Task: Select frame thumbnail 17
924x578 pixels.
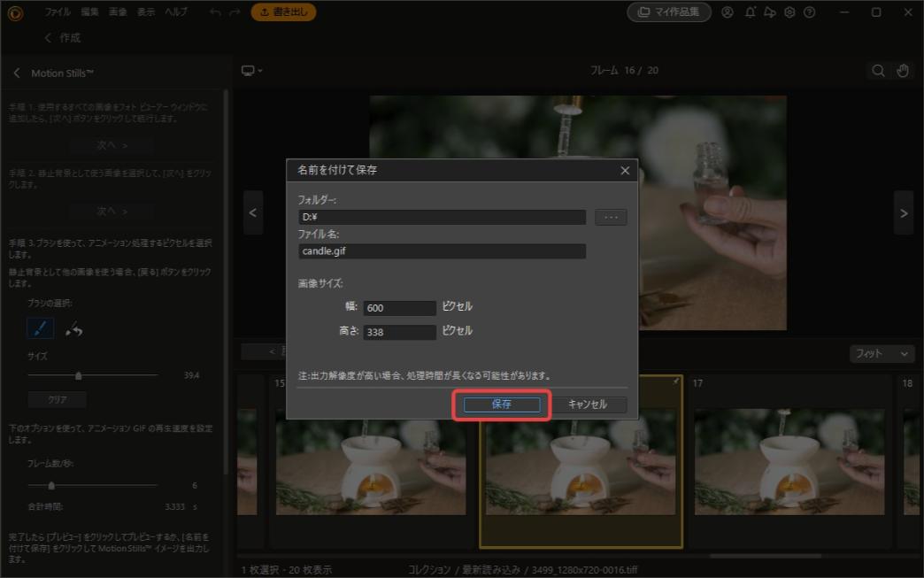Action: pos(790,460)
